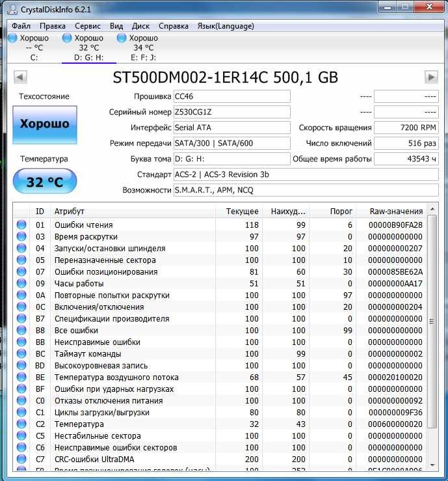Go to next disk with right arrow

(431, 77)
